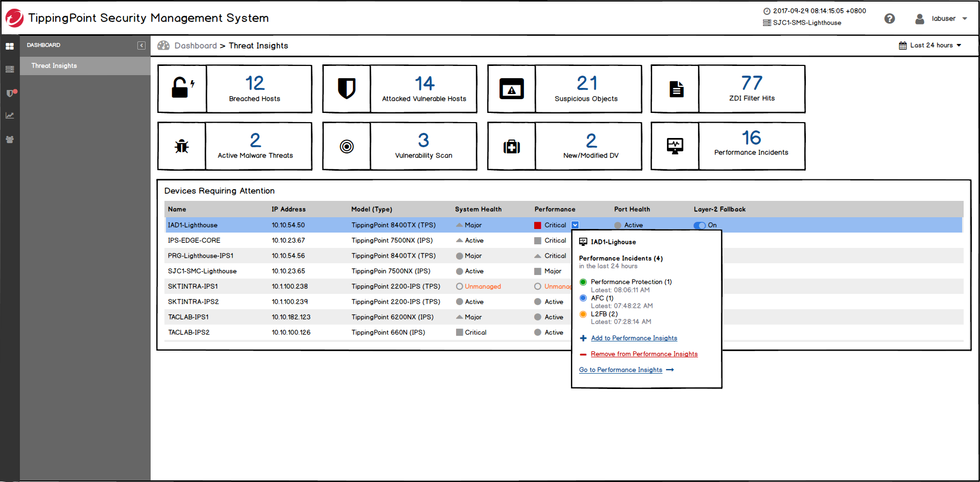
Task: Click the plus icon for Add to Insights
Action: tap(583, 338)
